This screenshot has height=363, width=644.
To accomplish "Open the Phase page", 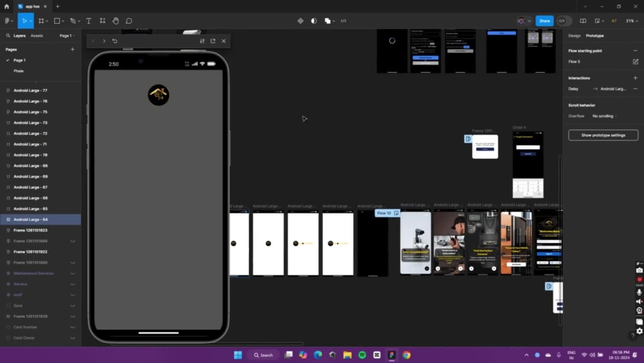I will [19, 71].
